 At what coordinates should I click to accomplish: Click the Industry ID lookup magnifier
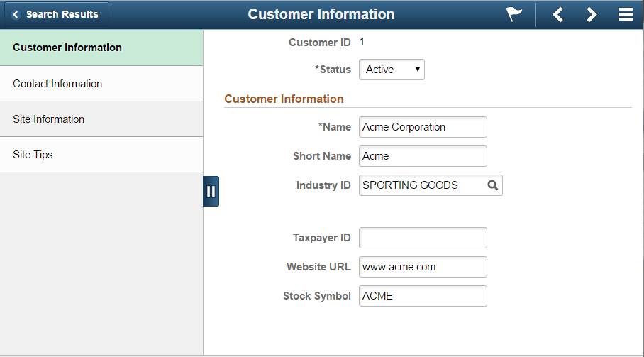click(493, 185)
